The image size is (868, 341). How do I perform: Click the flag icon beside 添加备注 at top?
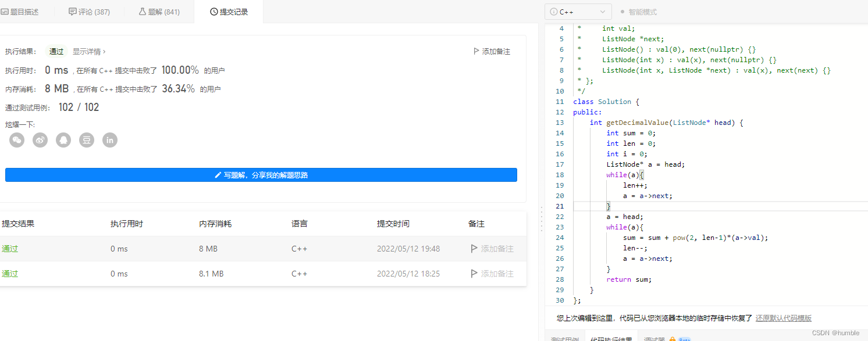[x=476, y=52]
